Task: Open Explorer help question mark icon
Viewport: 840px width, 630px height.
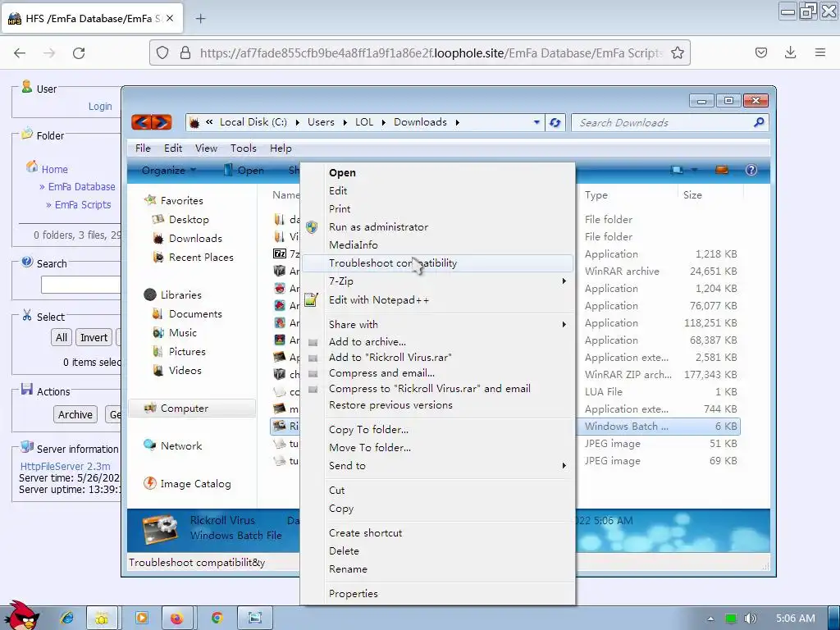Action: pos(751,171)
